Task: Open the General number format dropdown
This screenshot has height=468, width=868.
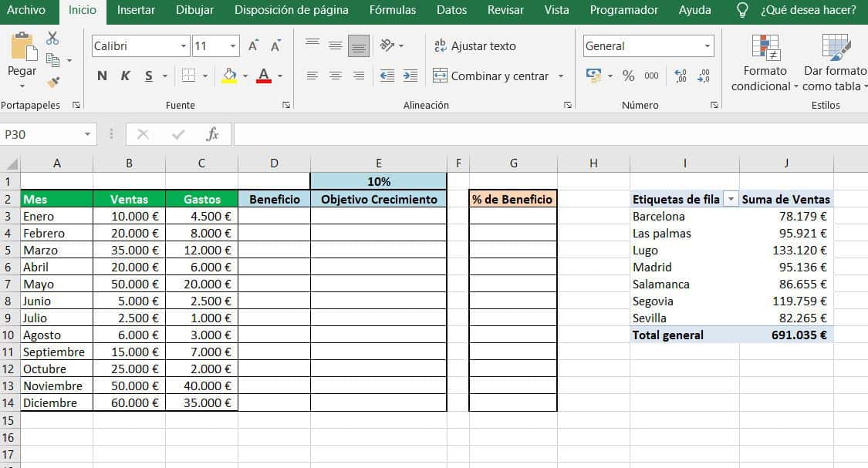Action: (x=707, y=46)
